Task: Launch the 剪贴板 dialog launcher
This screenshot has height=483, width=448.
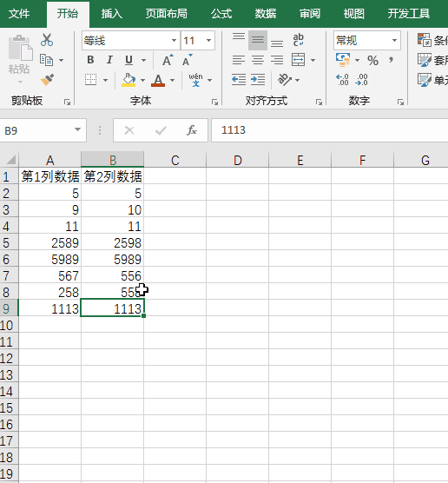Action: [x=67, y=103]
